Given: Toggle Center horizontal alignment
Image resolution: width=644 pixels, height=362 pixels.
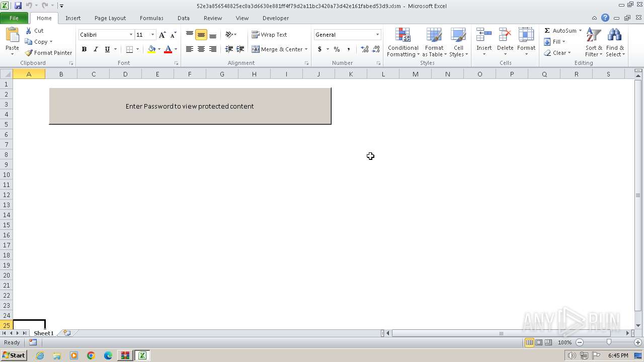Looking at the screenshot, I should [201, 49].
